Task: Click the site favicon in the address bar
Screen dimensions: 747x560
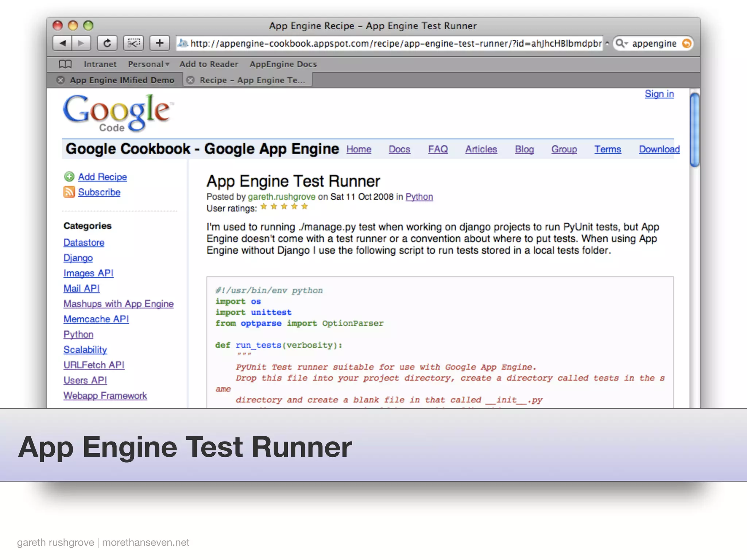Action: pyautogui.click(x=182, y=43)
